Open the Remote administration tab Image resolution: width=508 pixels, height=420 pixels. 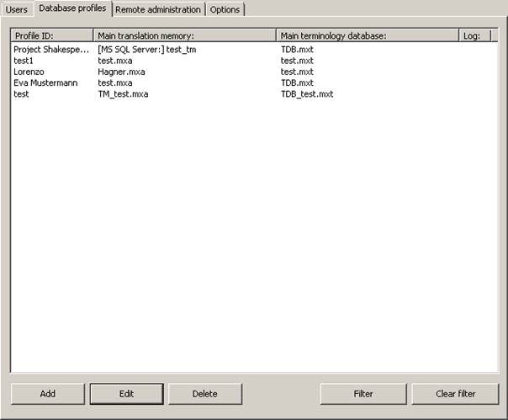coord(158,10)
